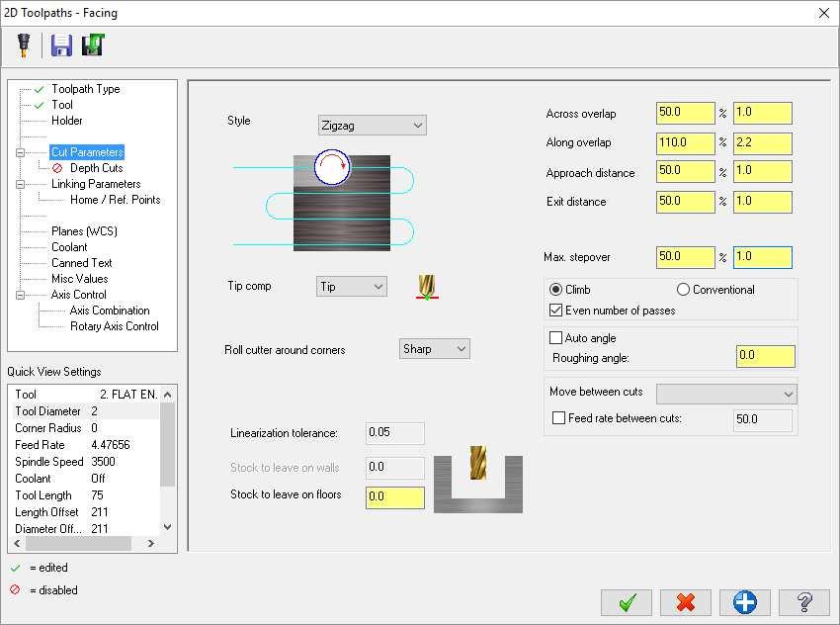Collapse the Linking Parameters tree node
Viewport: 840px width, 625px height.
point(21,184)
